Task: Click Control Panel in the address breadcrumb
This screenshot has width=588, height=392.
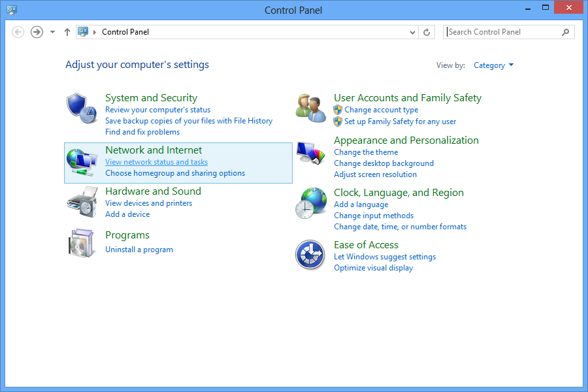Action: [125, 32]
